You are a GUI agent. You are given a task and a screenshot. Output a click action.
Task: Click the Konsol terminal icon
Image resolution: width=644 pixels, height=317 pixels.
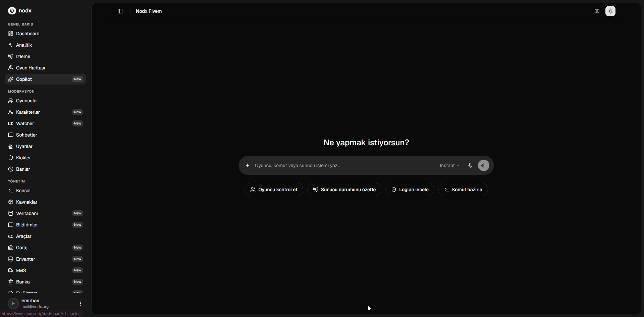(11, 191)
